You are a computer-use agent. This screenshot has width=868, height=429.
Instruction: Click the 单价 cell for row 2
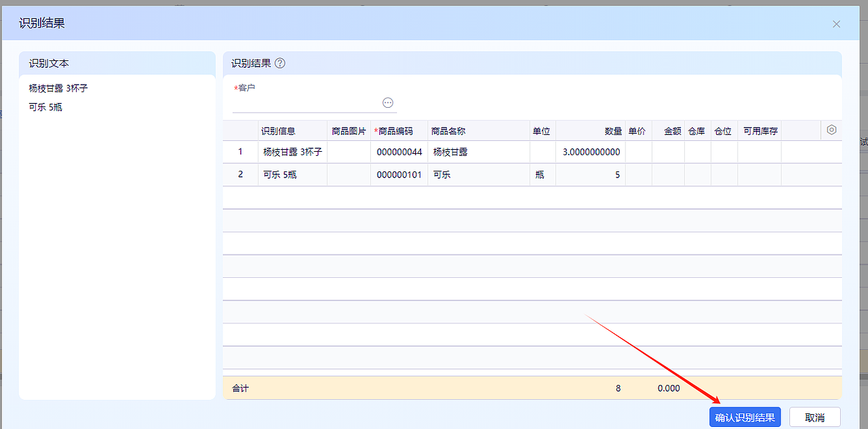637,174
